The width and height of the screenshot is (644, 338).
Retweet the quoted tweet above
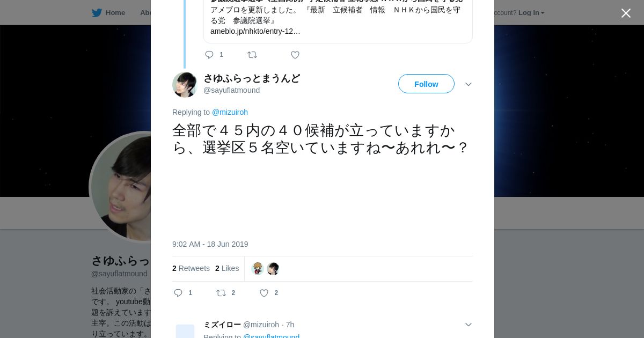tap(252, 55)
